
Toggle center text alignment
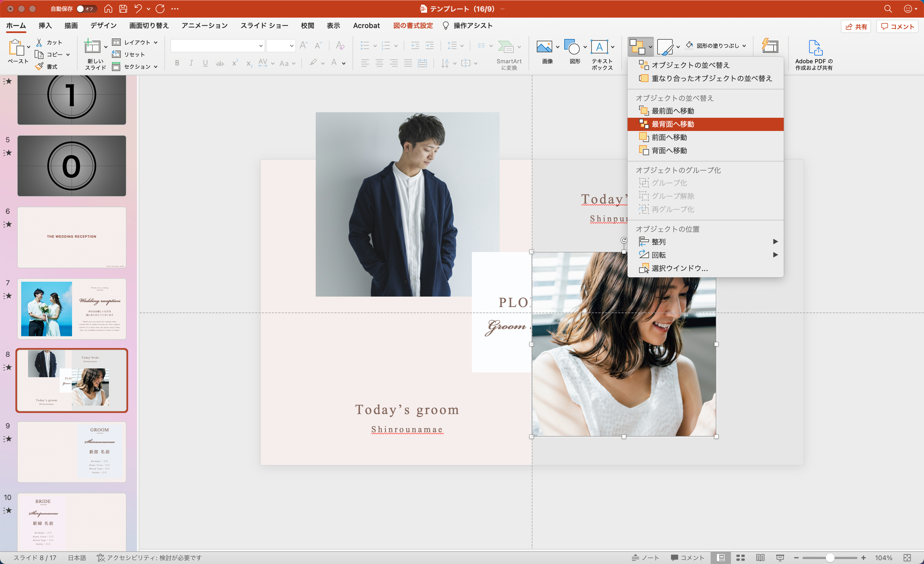pos(380,63)
